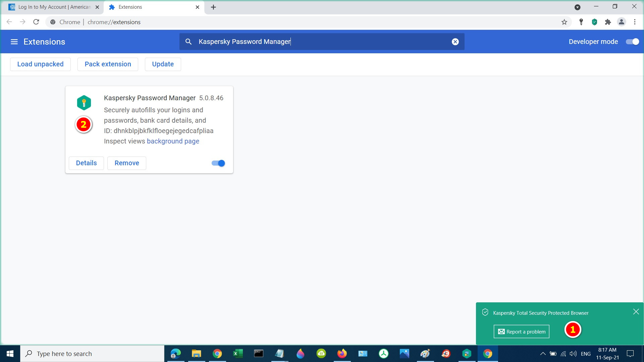Open Firefox from the taskbar
The width and height of the screenshot is (644, 362).
click(342, 354)
